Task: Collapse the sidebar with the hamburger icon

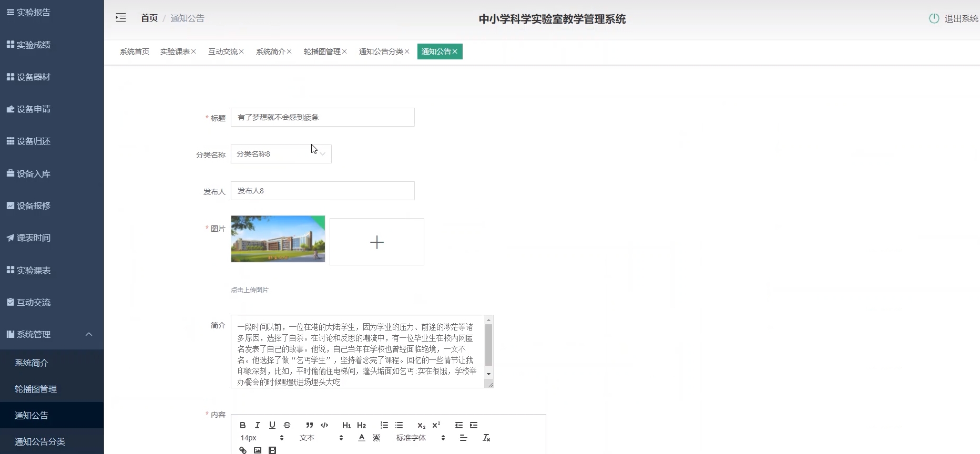Action: (x=121, y=18)
